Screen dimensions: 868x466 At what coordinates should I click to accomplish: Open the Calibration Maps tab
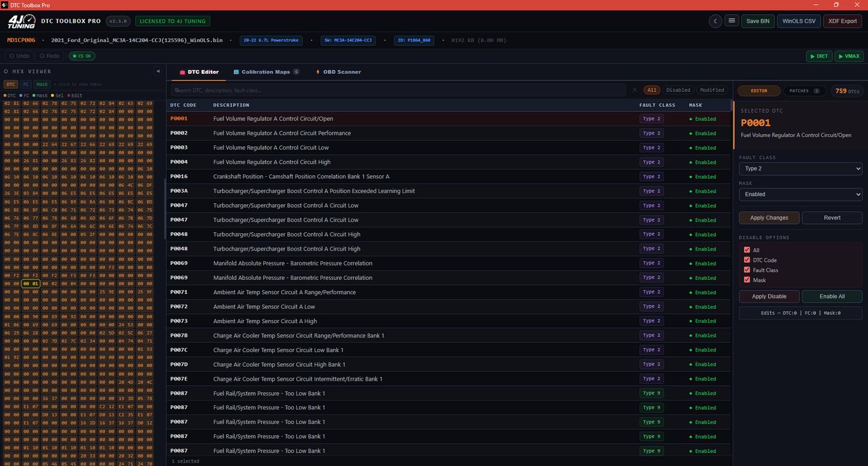click(x=266, y=72)
